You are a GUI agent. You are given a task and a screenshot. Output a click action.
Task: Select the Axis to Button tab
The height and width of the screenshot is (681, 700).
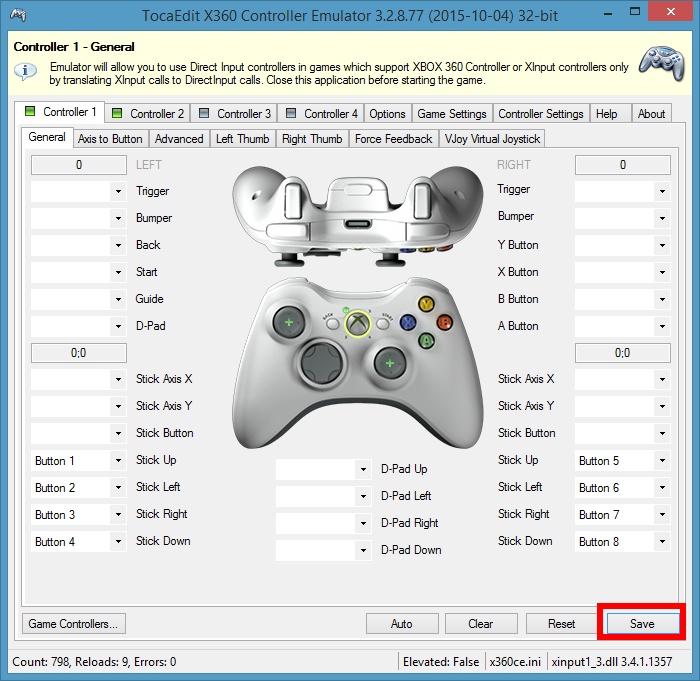point(110,139)
